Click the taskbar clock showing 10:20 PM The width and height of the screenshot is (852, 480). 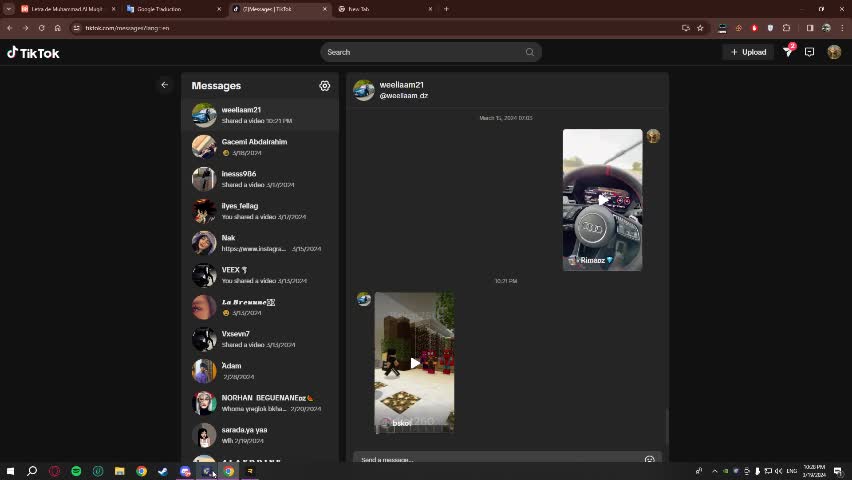(x=814, y=471)
